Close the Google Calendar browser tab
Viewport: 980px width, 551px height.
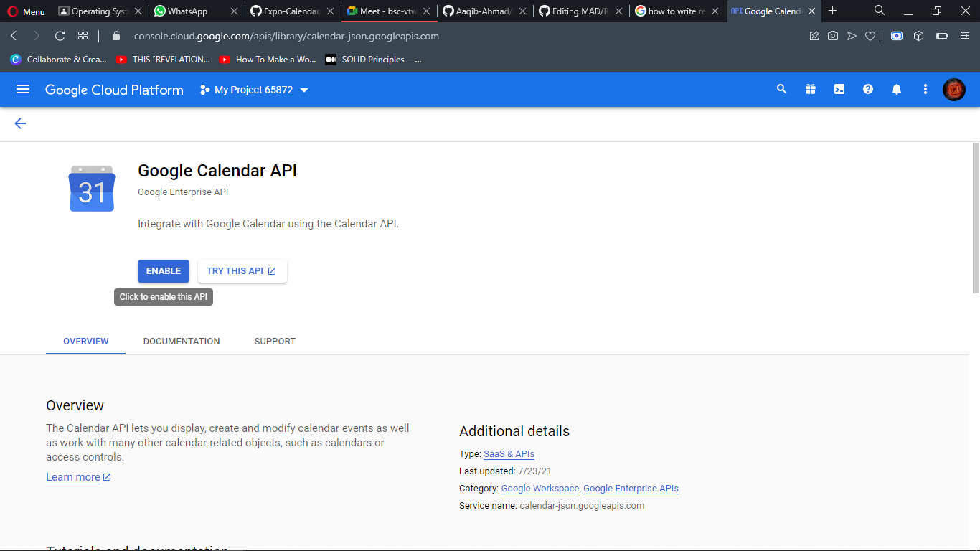coord(810,11)
